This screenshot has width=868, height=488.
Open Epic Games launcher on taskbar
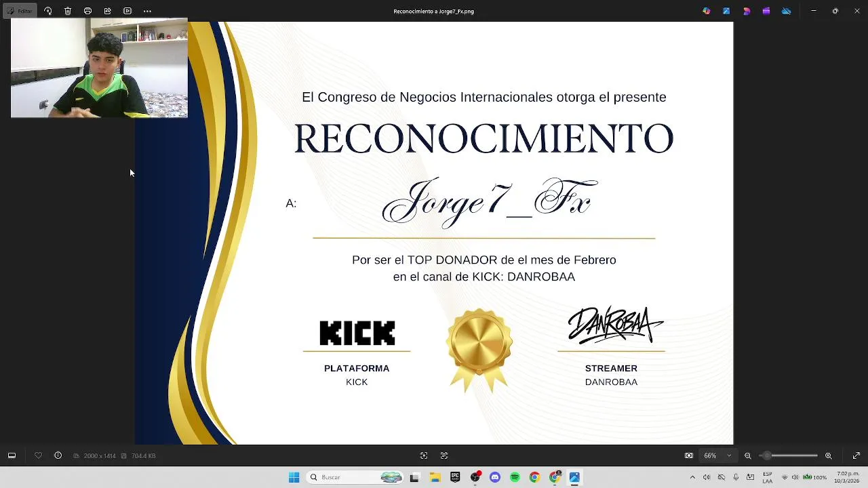tap(455, 477)
